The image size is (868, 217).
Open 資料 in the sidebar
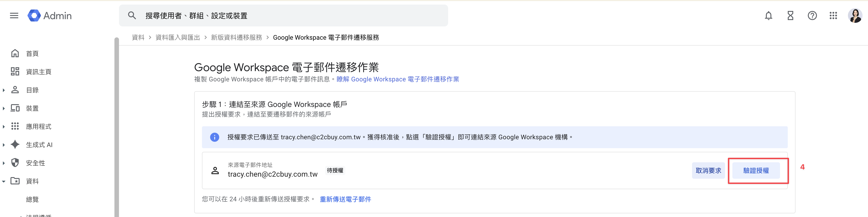(32, 181)
